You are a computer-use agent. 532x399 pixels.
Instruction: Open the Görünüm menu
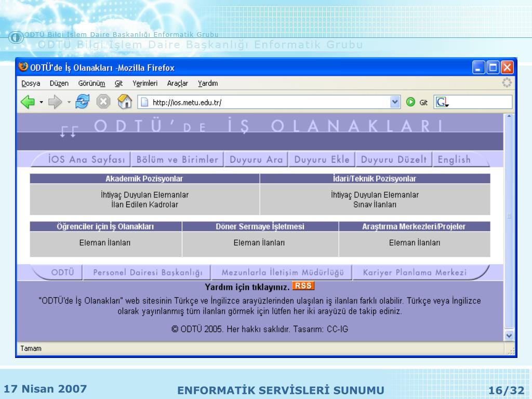(x=91, y=84)
